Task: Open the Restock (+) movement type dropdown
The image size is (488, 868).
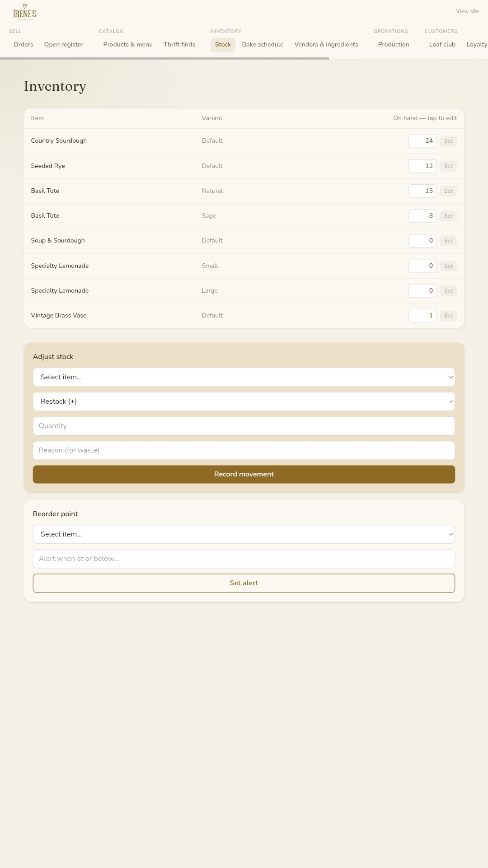Action: click(x=244, y=401)
